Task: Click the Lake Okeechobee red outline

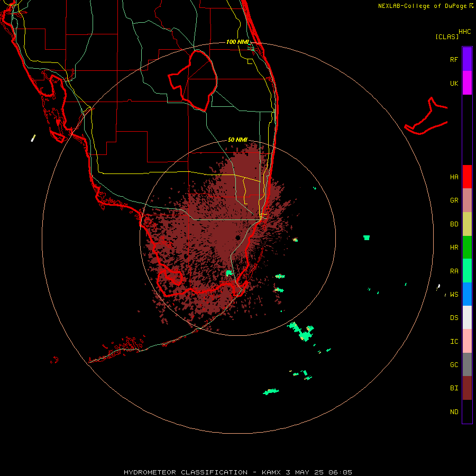Action: click(193, 81)
